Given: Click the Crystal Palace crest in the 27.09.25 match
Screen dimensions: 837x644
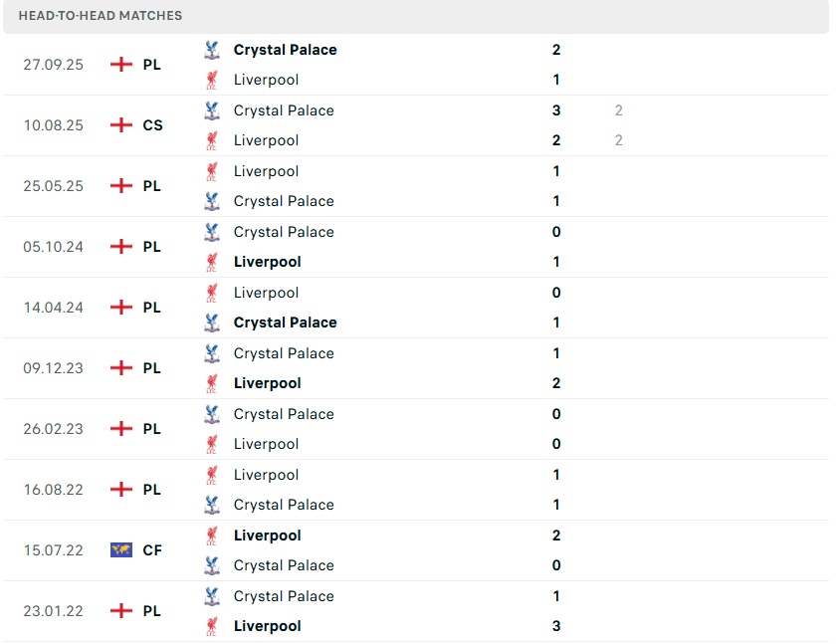Looking at the screenshot, I should click(212, 49).
